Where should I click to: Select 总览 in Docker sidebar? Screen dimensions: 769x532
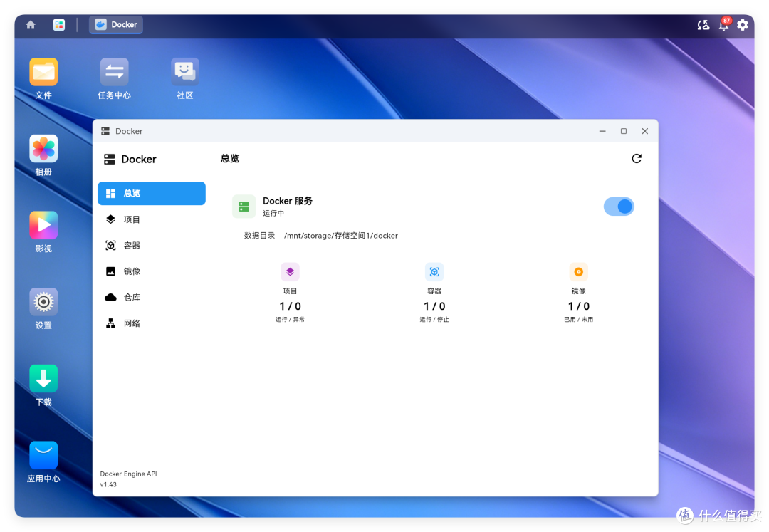point(152,193)
